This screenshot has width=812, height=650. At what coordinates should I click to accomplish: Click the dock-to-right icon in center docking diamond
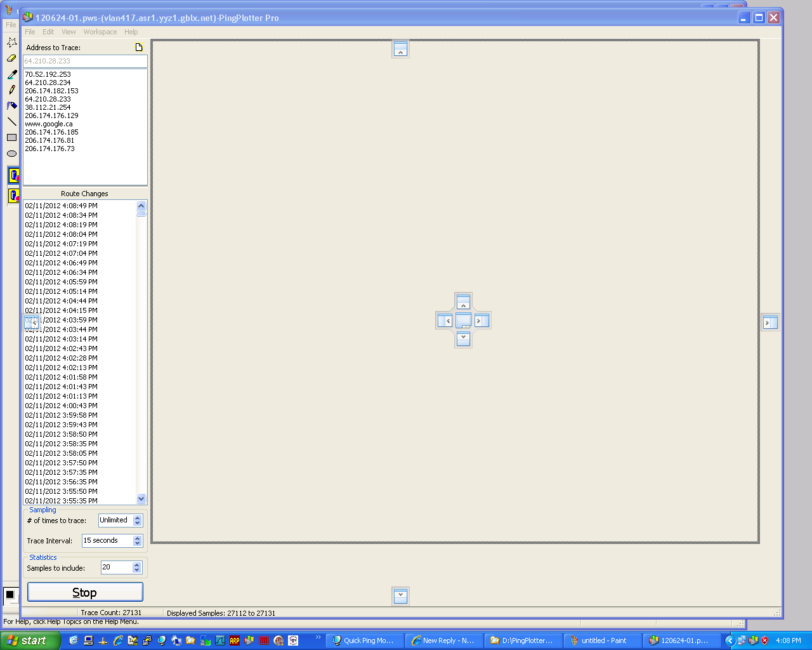(481, 321)
